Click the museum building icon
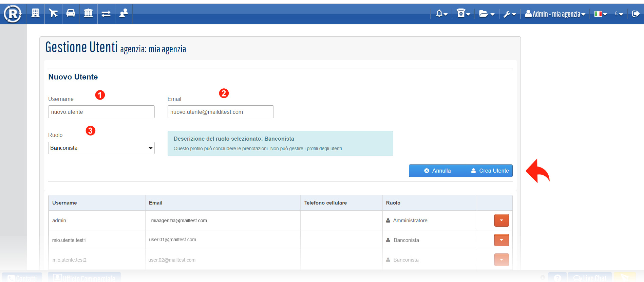This screenshot has width=644, height=282. point(89,14)
